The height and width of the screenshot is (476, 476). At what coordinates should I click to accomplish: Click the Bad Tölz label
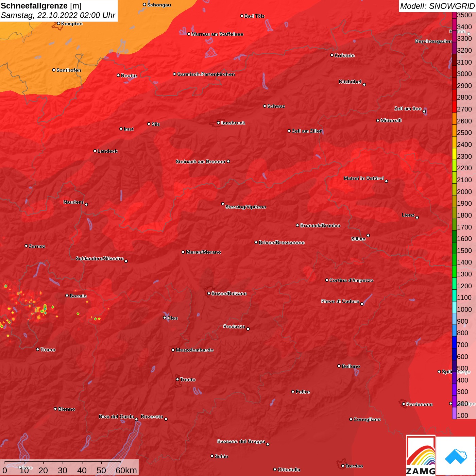pos(254,16)
